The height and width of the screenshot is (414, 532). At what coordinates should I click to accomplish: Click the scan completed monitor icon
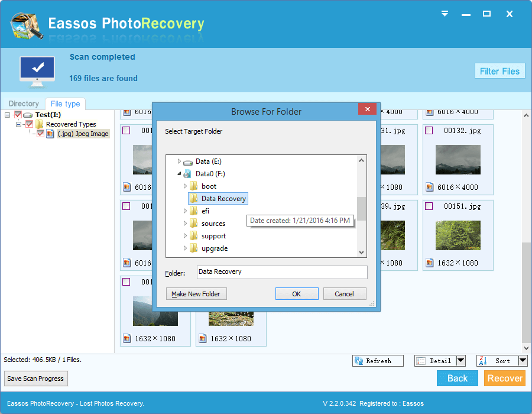pyautogui.click(x=37, y=72)
